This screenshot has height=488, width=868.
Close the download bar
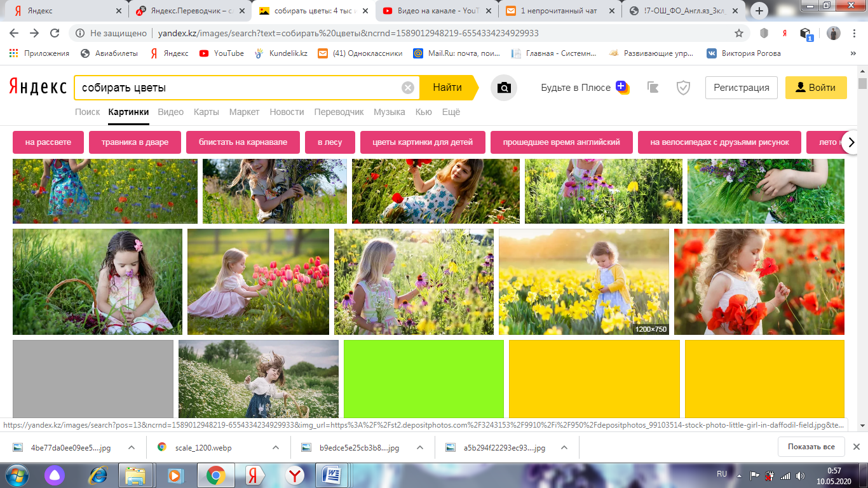[856, 447]
